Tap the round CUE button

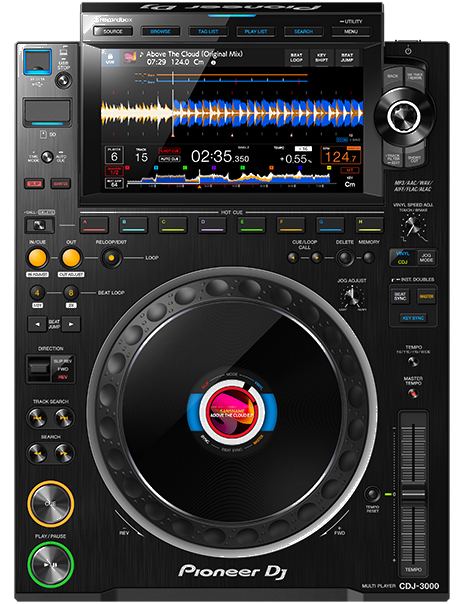[x=50, y=503]
